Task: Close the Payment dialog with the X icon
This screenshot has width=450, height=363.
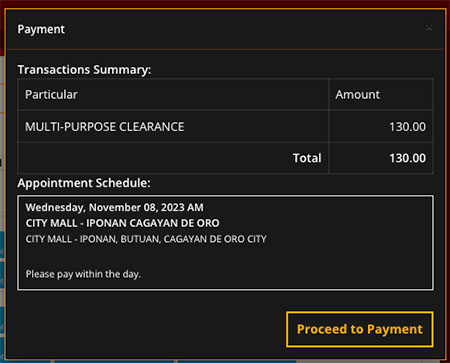Action: pos(429,28)
